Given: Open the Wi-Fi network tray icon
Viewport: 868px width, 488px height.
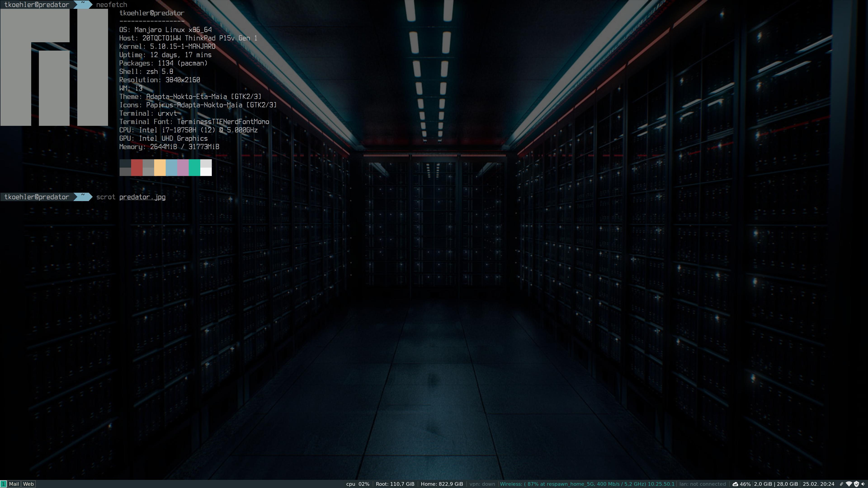Looking at the screenshot, I should click(x=849, y=484).
